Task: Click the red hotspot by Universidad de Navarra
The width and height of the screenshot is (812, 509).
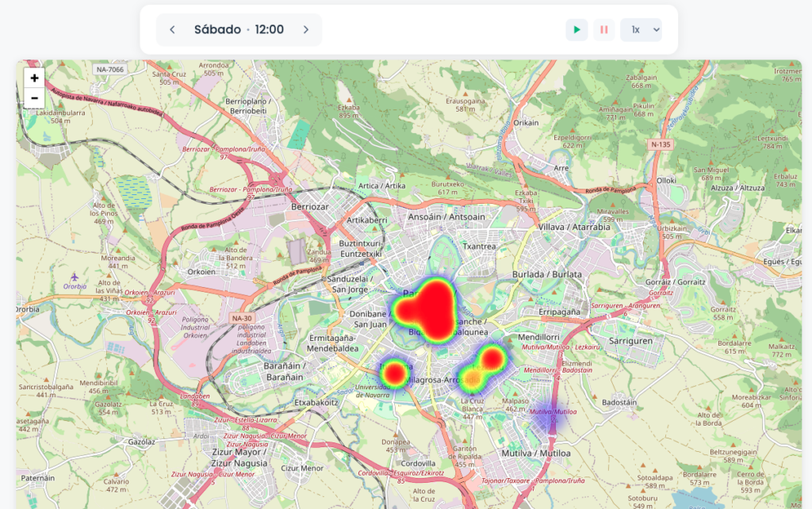Action: tap(395, 373)
